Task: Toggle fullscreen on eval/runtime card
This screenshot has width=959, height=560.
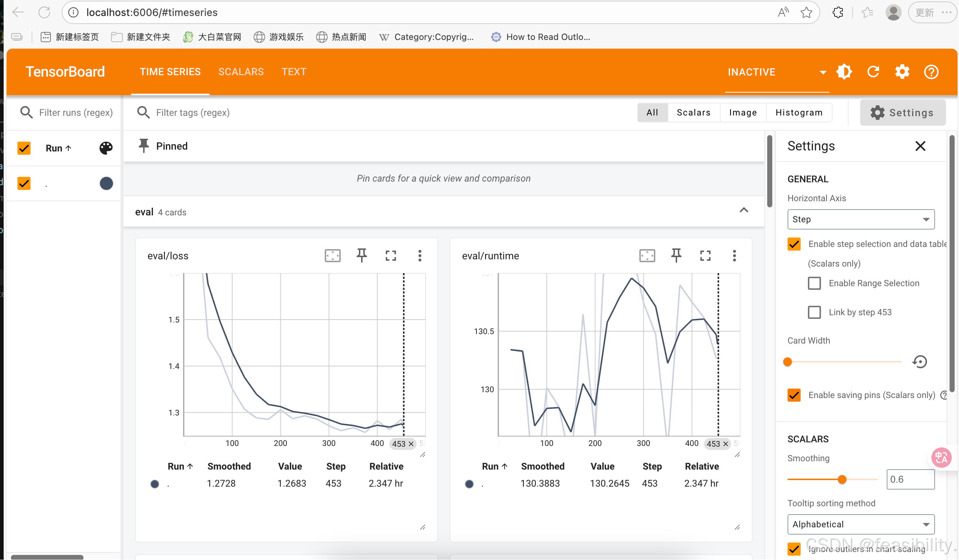Action: 705,256
